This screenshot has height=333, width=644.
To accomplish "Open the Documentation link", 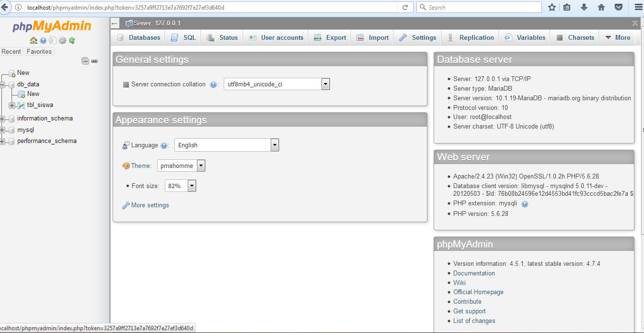I will (x=474, y=274).
